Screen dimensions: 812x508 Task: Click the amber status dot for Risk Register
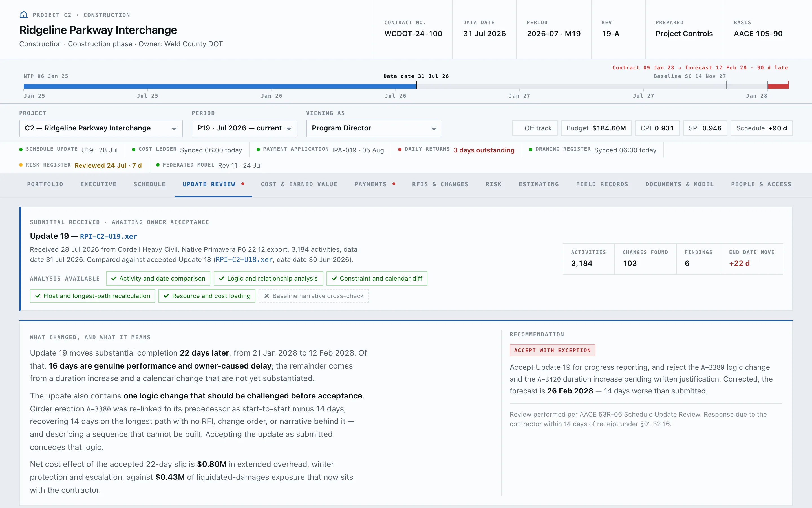coord(21,165)
